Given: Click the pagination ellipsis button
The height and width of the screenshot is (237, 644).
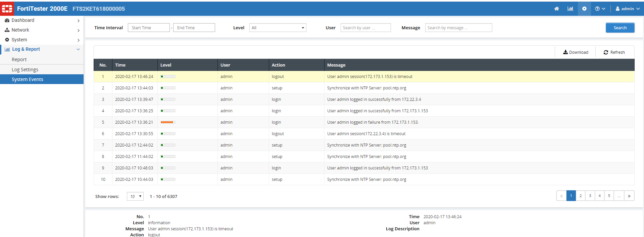Looking at the screenshot, I should point(619,196).
